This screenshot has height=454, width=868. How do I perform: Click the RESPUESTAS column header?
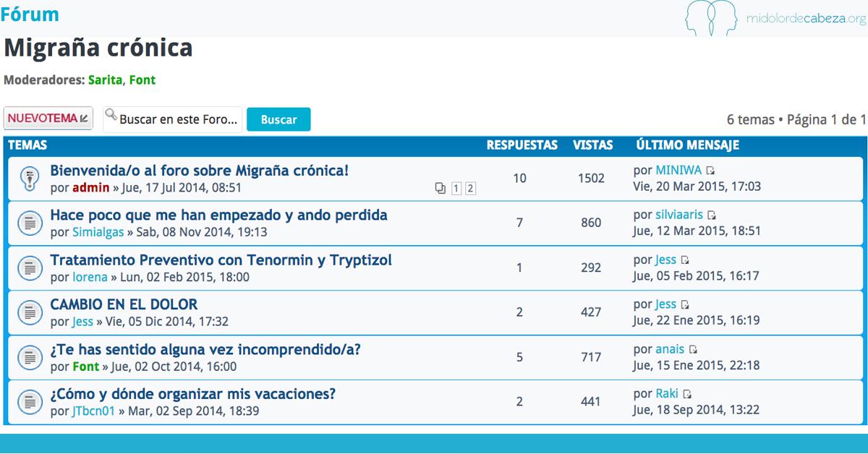(522, 145)
